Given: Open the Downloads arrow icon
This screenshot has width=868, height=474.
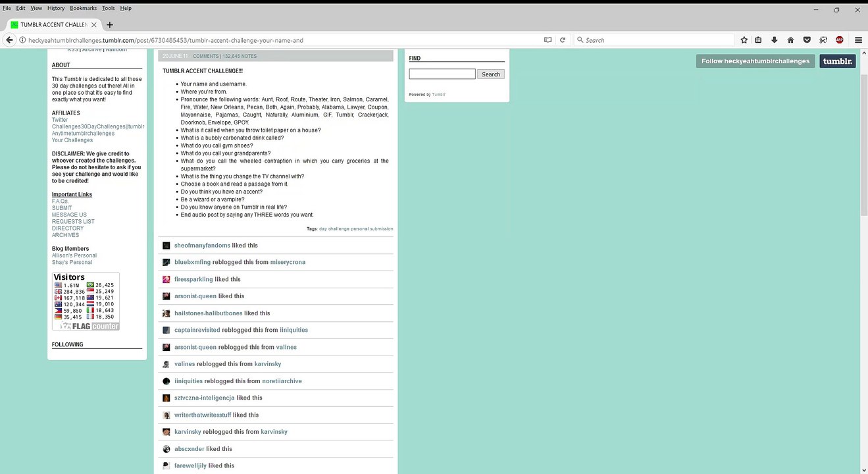Looking at the screenshot, I should [x=775, y=40].
